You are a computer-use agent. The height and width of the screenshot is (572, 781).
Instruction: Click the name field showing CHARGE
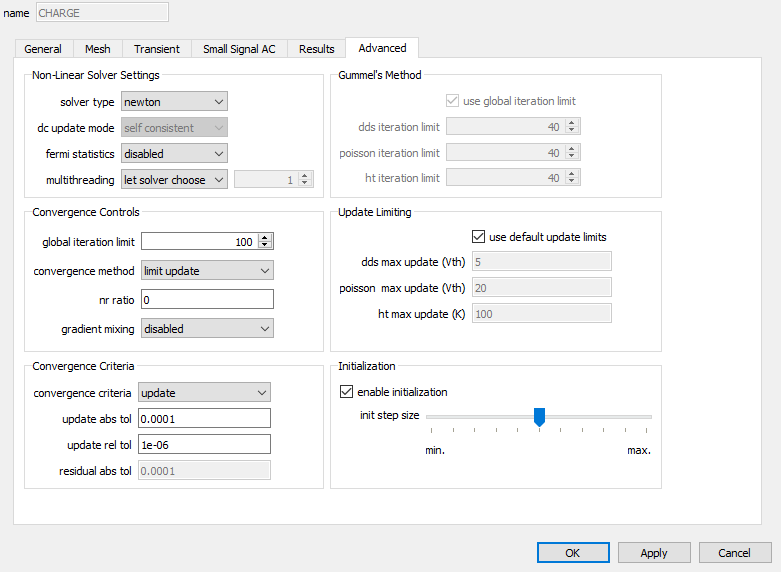pos(102,12)
